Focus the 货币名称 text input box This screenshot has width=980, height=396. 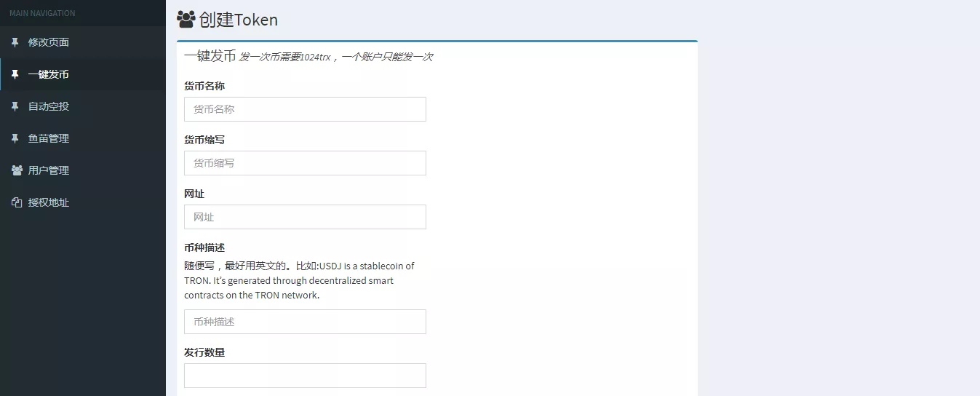pos(305,109)
